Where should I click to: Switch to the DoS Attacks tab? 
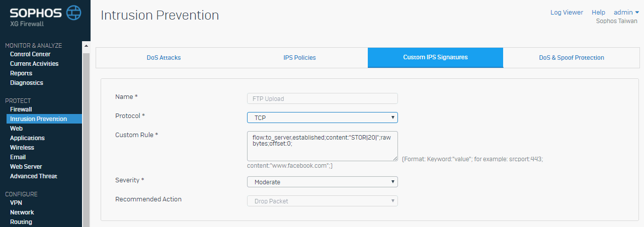pos(164,58)
